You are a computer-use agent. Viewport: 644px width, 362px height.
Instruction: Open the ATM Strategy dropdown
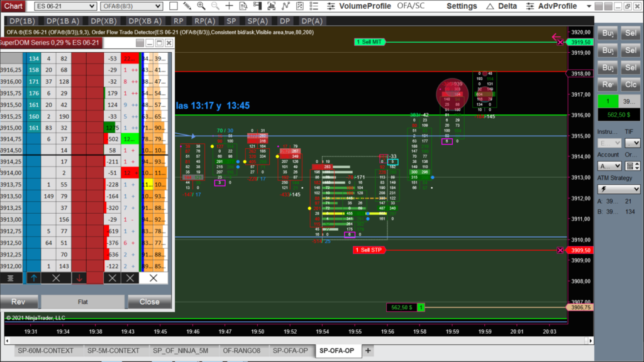(x=618, y=189)
